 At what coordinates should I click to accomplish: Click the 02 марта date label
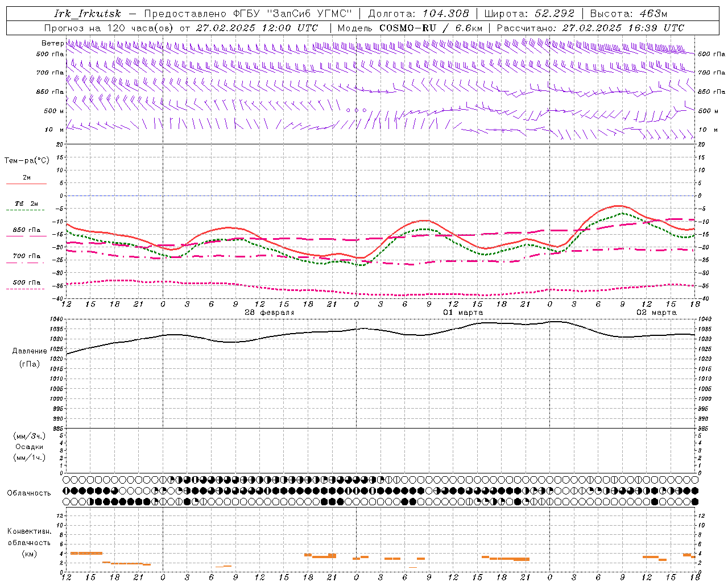tap(656, 313)
